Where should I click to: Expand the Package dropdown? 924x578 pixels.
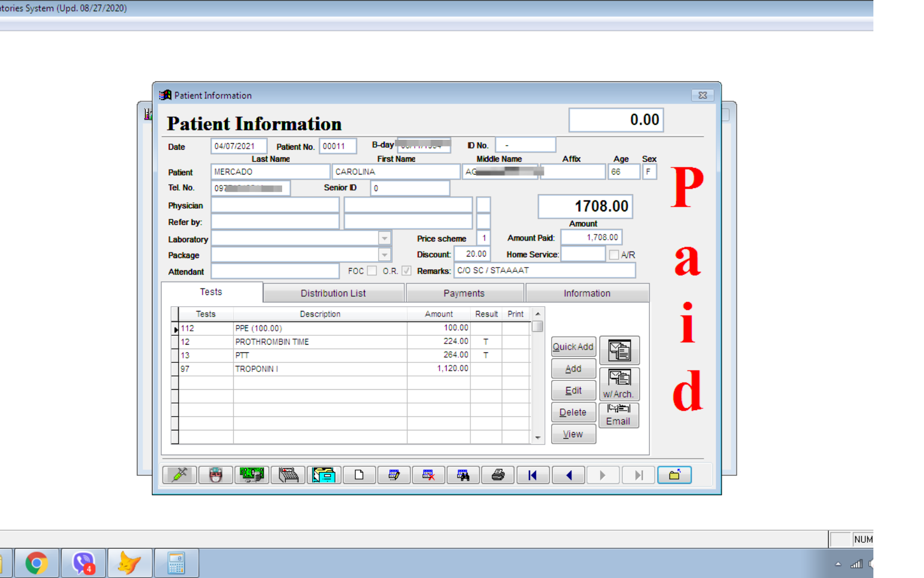pyautogui.click(x=384, y=254)
